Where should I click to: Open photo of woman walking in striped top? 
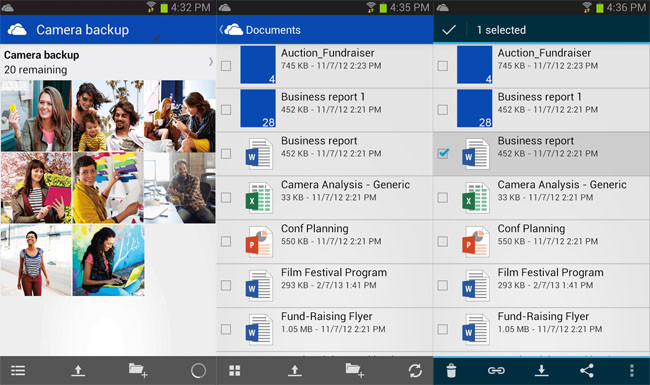(36, 260)
